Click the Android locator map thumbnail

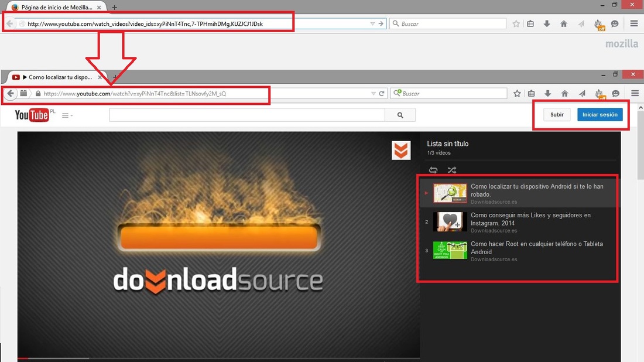(x=450, y=193)
